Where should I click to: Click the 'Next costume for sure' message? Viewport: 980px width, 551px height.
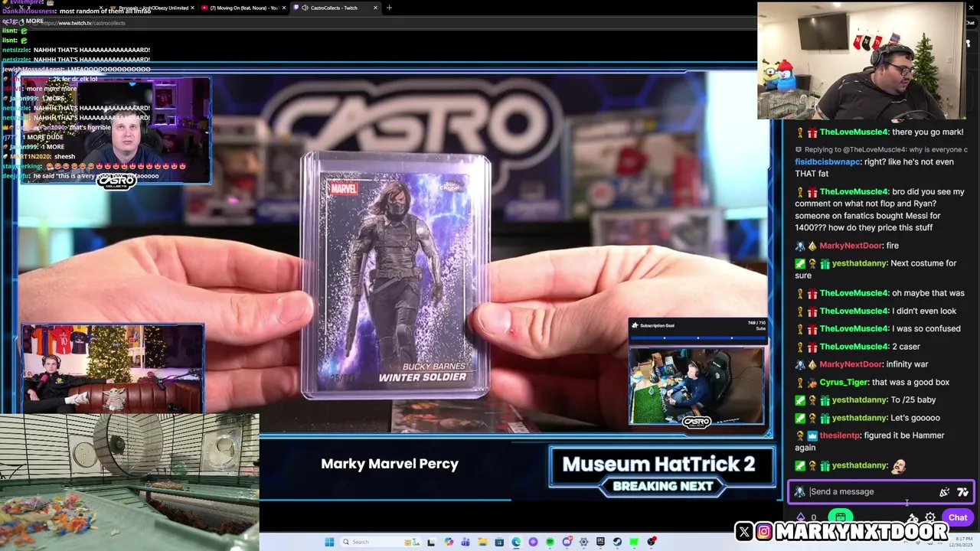coord(875,269)
